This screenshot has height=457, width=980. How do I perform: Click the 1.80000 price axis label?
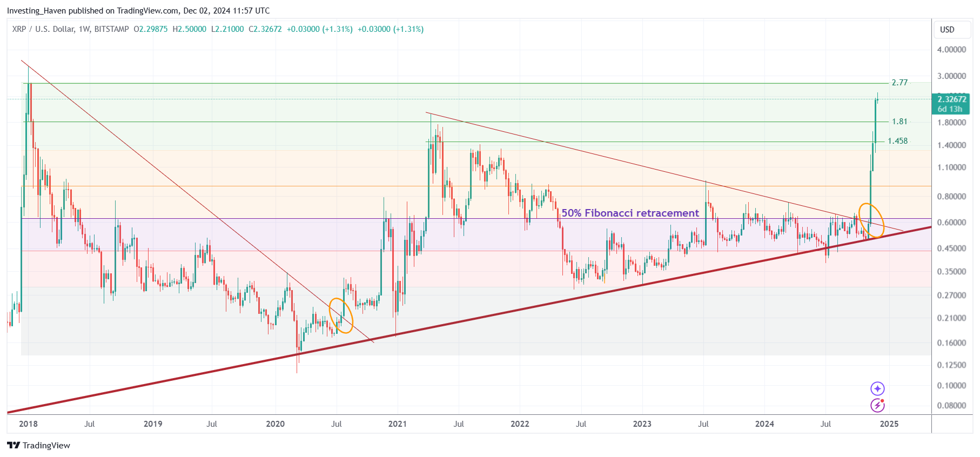pos(951,123)
